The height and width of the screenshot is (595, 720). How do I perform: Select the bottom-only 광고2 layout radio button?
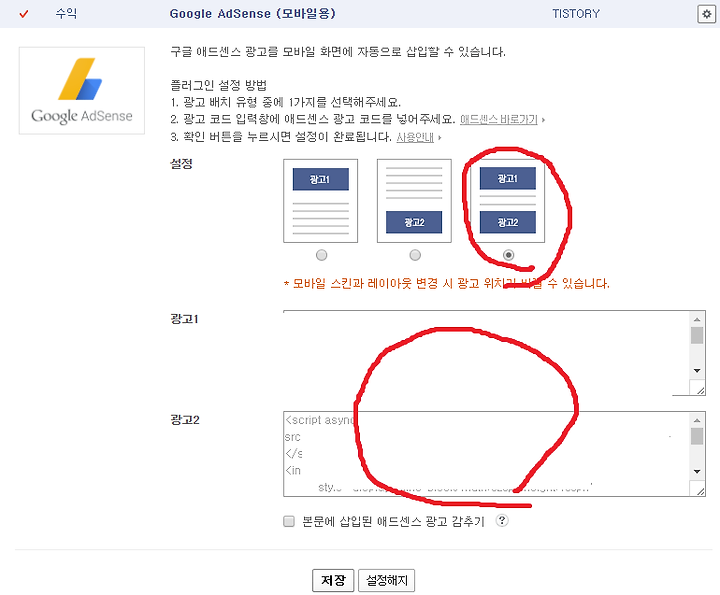415,255
